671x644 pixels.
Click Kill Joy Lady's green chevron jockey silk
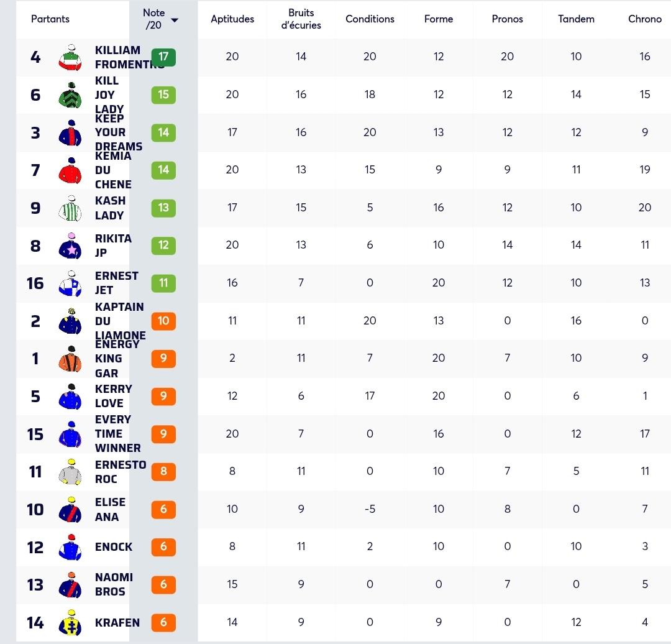pyautogui.click(x=70, y=95)
